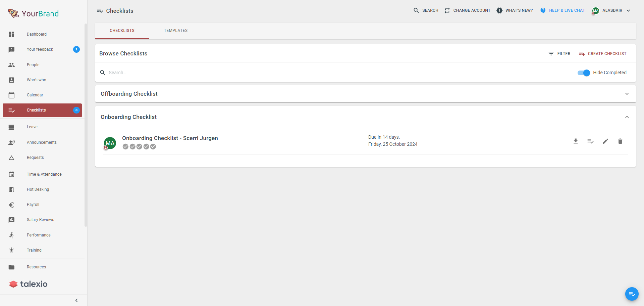Viewport: 644px width, 306px height.
Task: Click the talexio logo in sidebar
Action: click(x=29, y=284)
